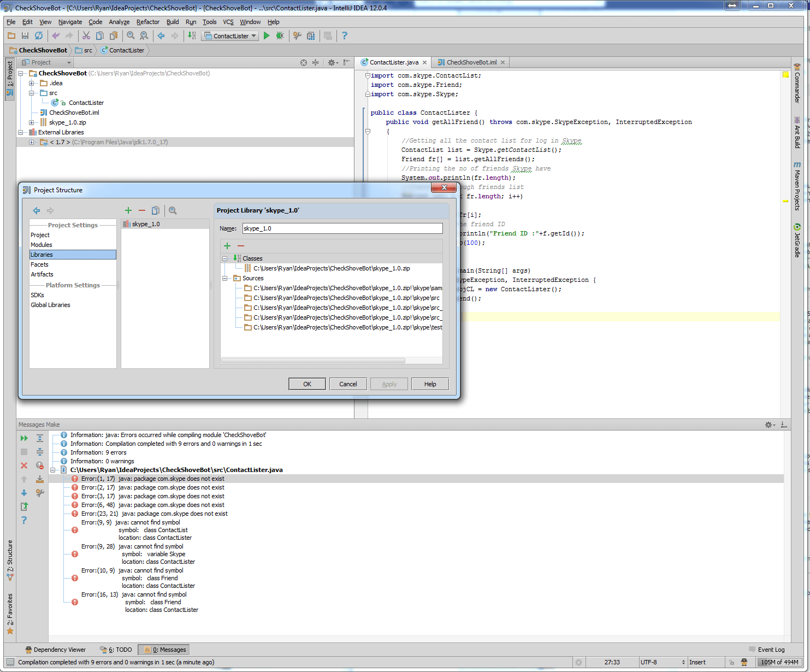Viewport: 810px width, 672px height.
Task: Toggle the Ant Build side panel
Action: (797, 133)
